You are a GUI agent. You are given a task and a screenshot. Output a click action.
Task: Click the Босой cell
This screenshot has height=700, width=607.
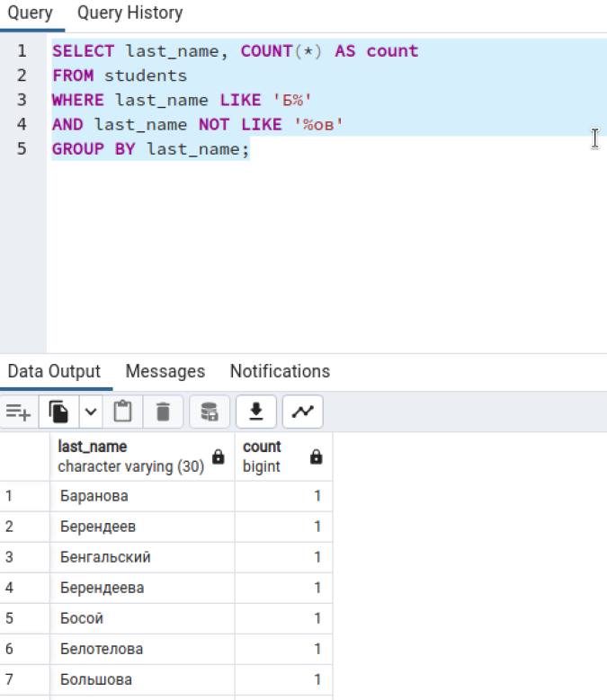(142, 618)
